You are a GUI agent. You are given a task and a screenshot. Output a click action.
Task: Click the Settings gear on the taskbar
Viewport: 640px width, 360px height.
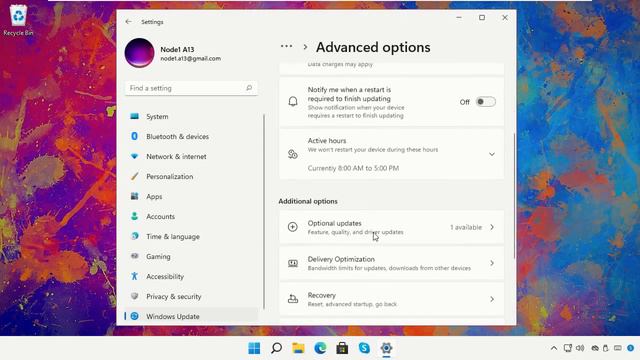[386, 348]
